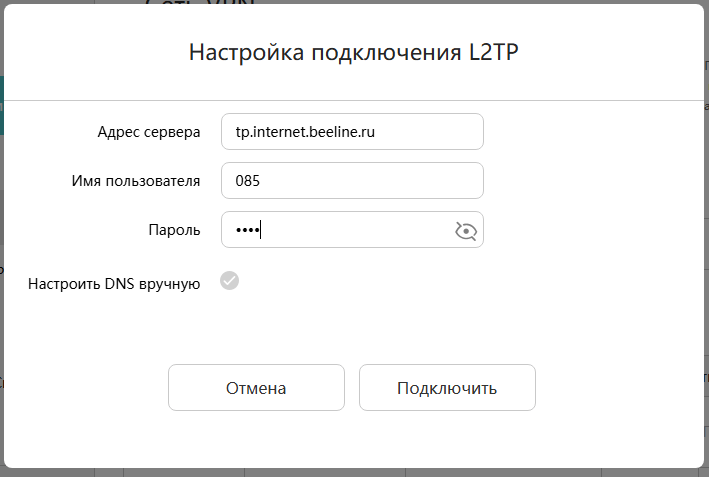Viewport: 709px width, 477px height.
Task: Click the Адрес сервера label
Action: tap(149, 132)
